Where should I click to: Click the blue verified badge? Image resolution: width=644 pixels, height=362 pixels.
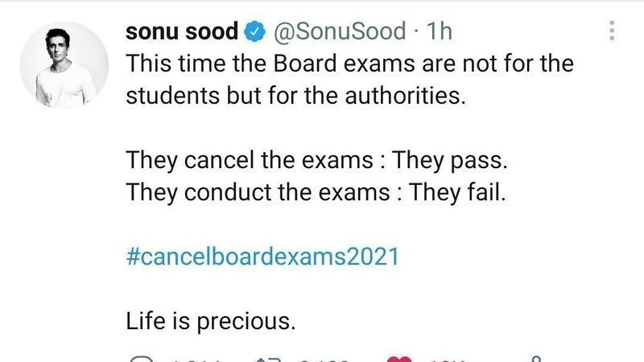[255, 32]
